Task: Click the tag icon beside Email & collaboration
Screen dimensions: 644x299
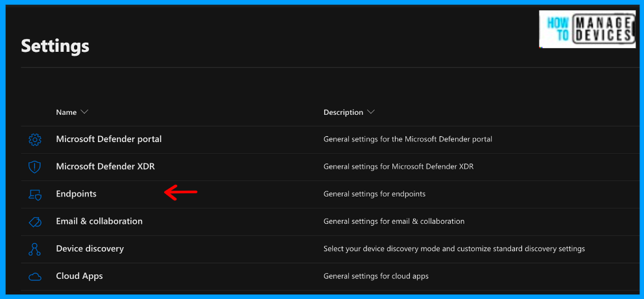Action: pos(35,222)
